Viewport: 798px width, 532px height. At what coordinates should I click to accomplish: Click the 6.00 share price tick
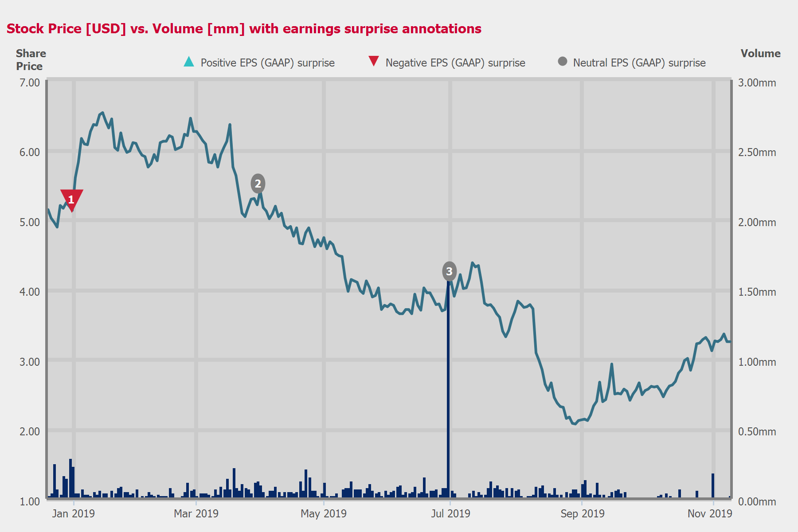point(30,153)
